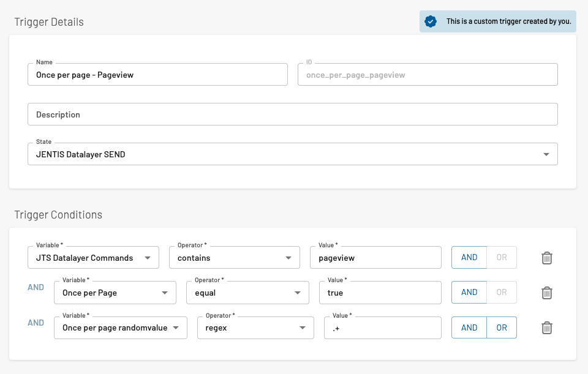The width and height of the screenshot is (588, 374).
Task: Edit the 'pageview' value field
Action: click(375, 258)
